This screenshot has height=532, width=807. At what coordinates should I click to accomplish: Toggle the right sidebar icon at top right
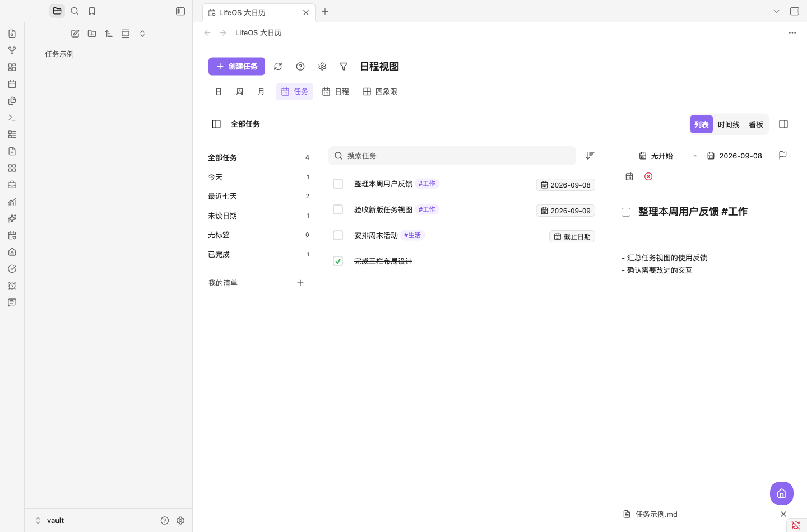point(795,11)
